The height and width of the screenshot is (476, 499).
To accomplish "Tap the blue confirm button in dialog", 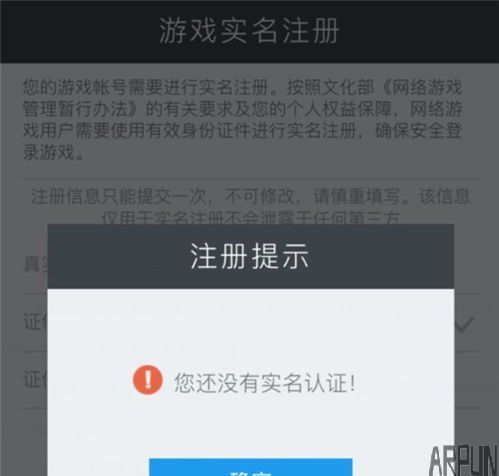I will pyautogui.click(x=251, y=467).
